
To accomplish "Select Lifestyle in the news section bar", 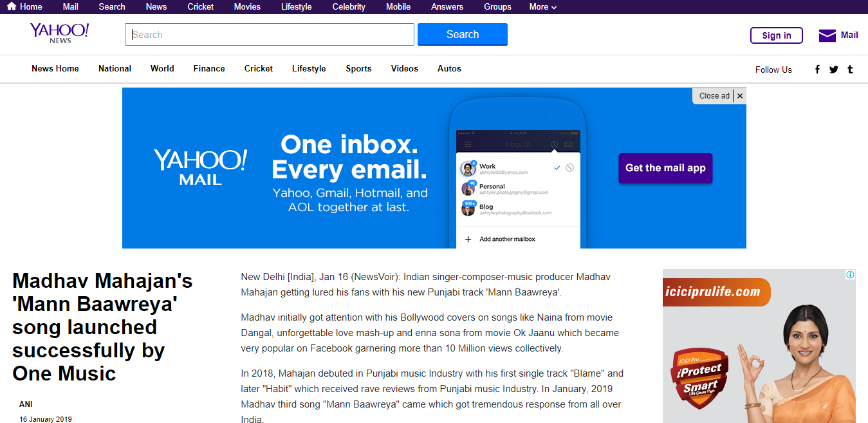I will tap(309, 69).
